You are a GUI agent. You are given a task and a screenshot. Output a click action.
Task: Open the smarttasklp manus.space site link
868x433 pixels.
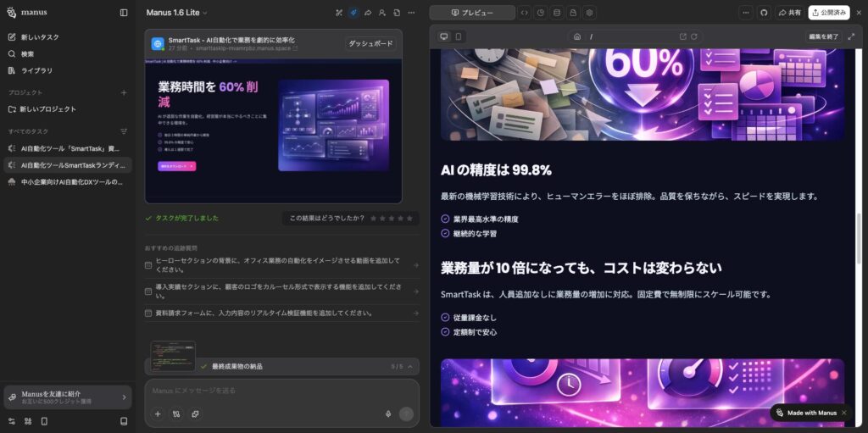[247, 49]
